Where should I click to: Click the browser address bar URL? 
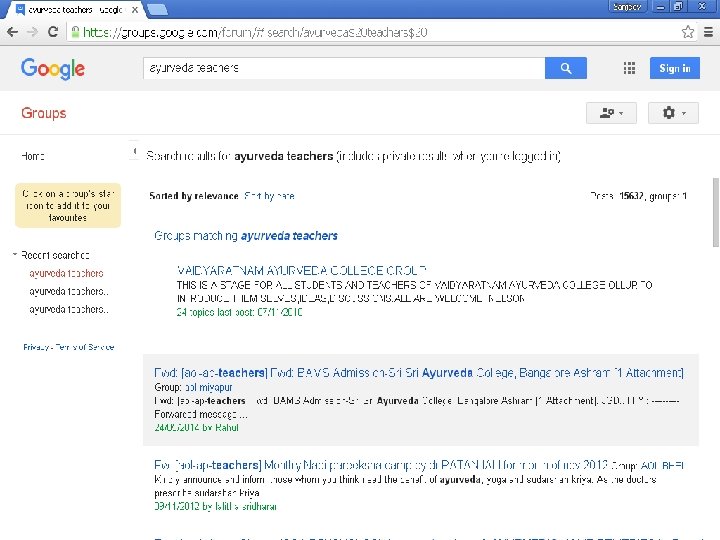tap(255, 32)
